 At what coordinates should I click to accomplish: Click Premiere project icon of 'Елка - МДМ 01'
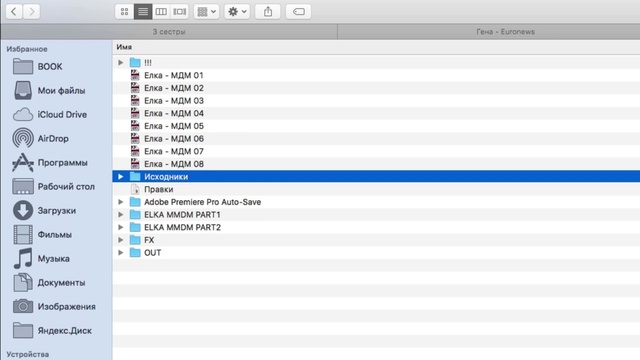(x=135, y=75)
